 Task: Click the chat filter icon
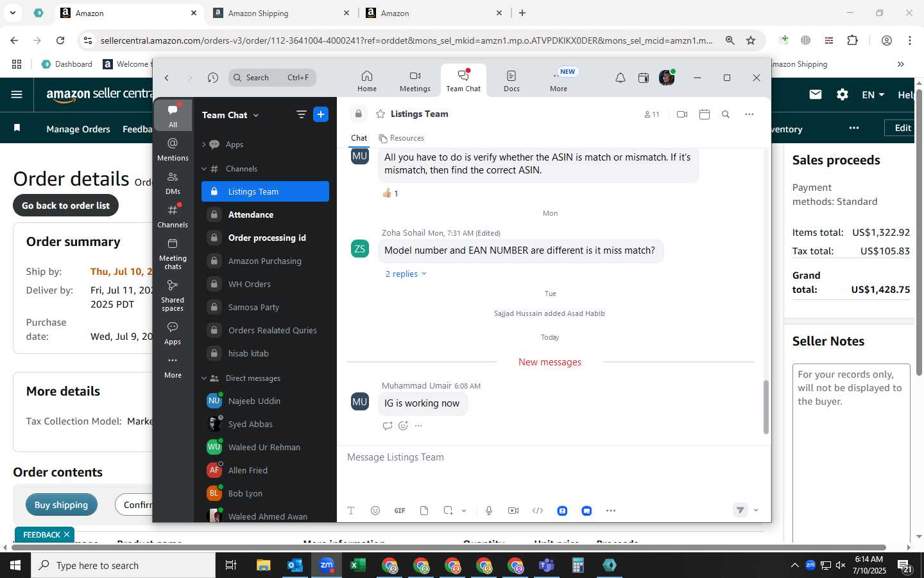[x=301, y=114]
